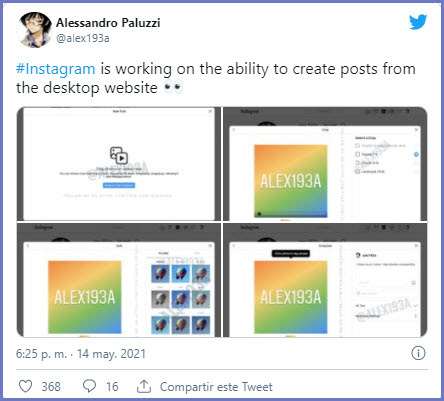Click media icon in New Post screenshot
This screenshot has height=401, width=444.
(119, 155)
